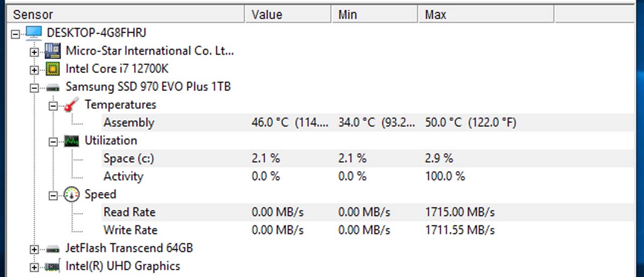Click the Speed gauge icon
This screenshot has height=277, width=644.
[71, 194]
